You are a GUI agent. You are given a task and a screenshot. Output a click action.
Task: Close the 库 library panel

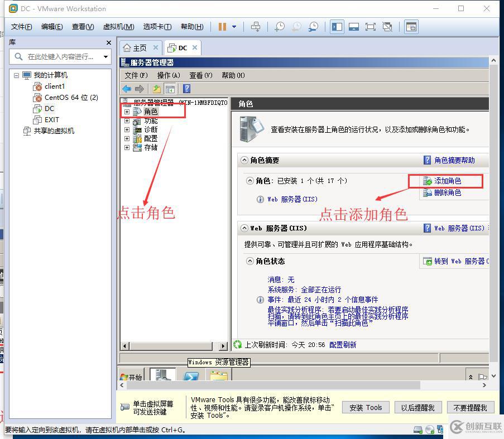click(109, 43)
